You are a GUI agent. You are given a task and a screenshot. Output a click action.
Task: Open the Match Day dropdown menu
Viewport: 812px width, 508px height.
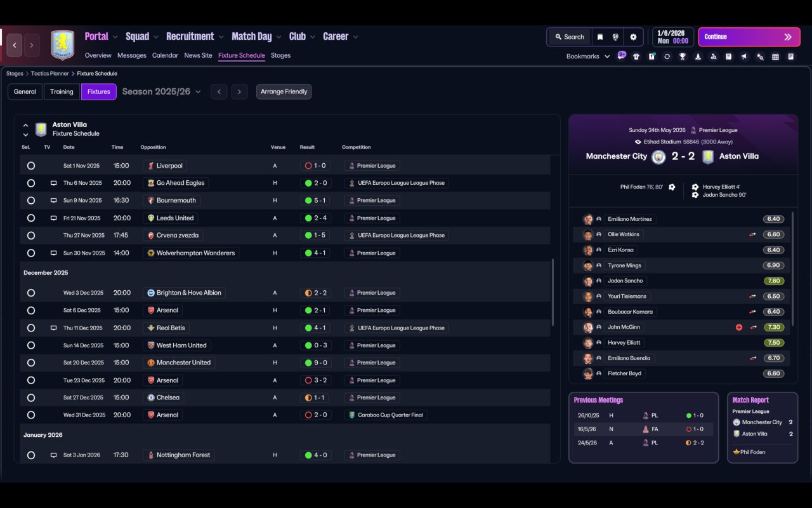tap(256, 37)
